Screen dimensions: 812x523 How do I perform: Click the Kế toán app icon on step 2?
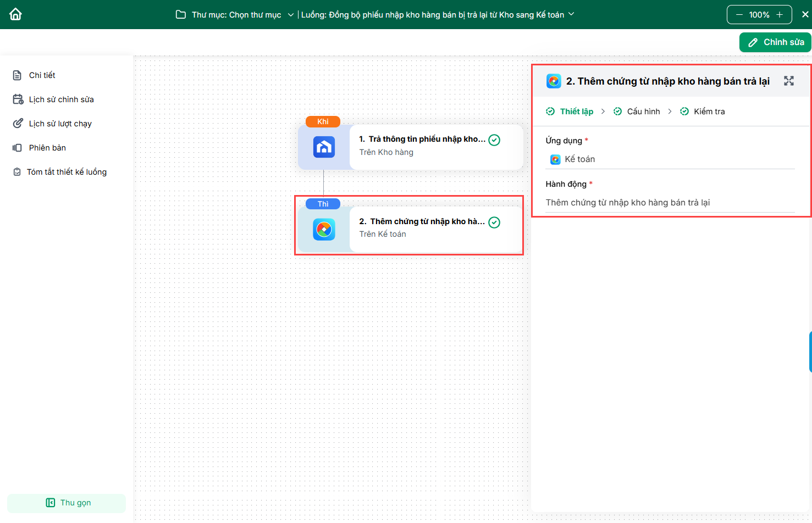(x=324, y=230)
